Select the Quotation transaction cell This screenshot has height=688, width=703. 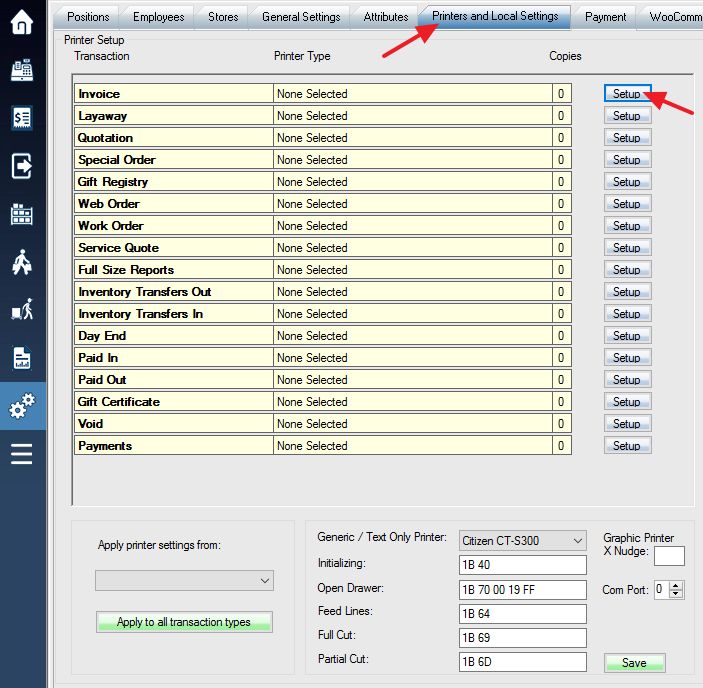tap(174, 138)
